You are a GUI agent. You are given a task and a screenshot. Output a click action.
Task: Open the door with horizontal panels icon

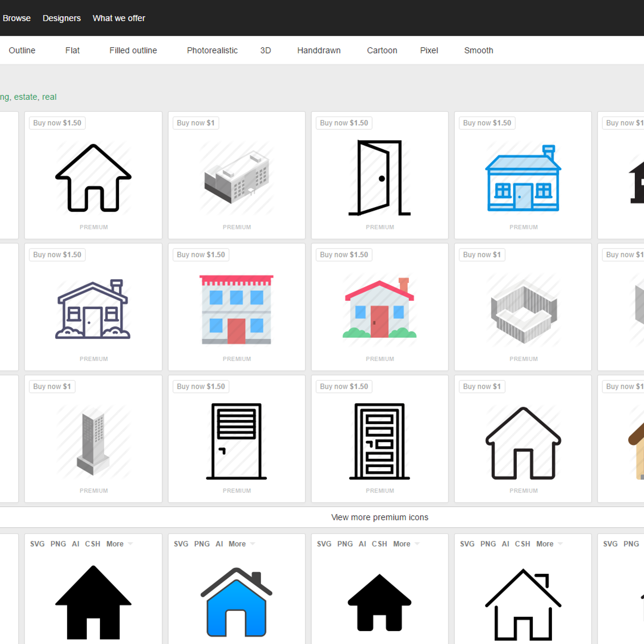point(380,441)
